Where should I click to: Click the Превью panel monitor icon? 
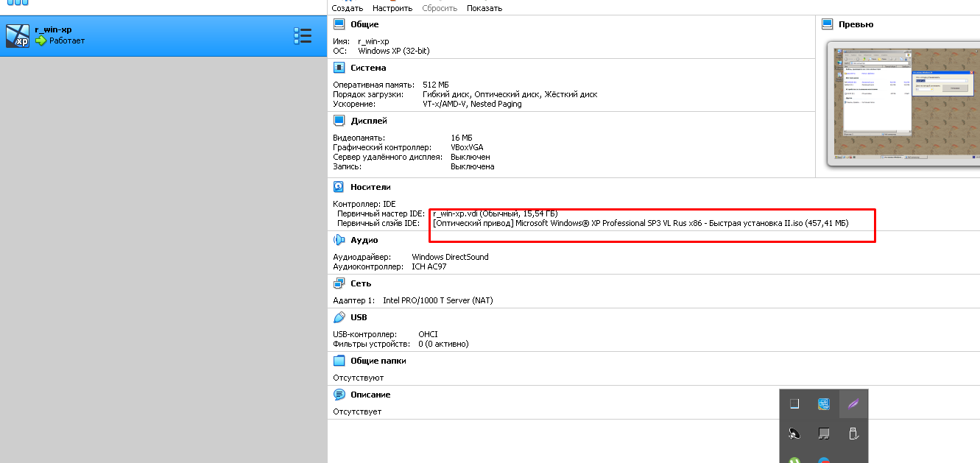click(x=827, y=24)
